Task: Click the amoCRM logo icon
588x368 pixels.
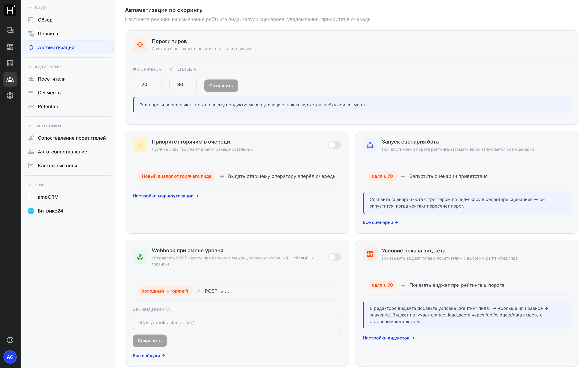Action: tap(31, 197)
